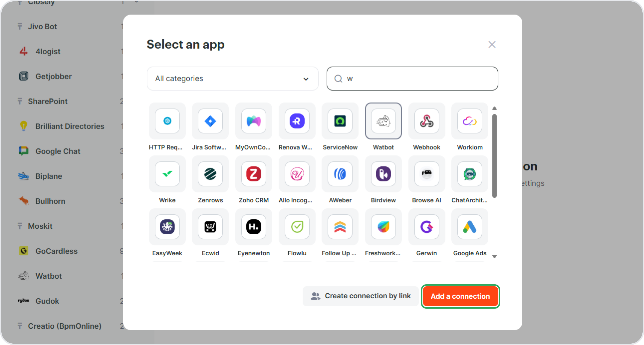Pick the ServiceNow app tile

coord(340,121)
